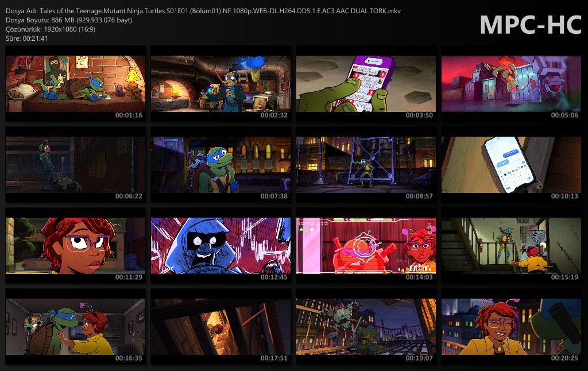Select the thumbnail at 00:20:25

click(511, 327)
